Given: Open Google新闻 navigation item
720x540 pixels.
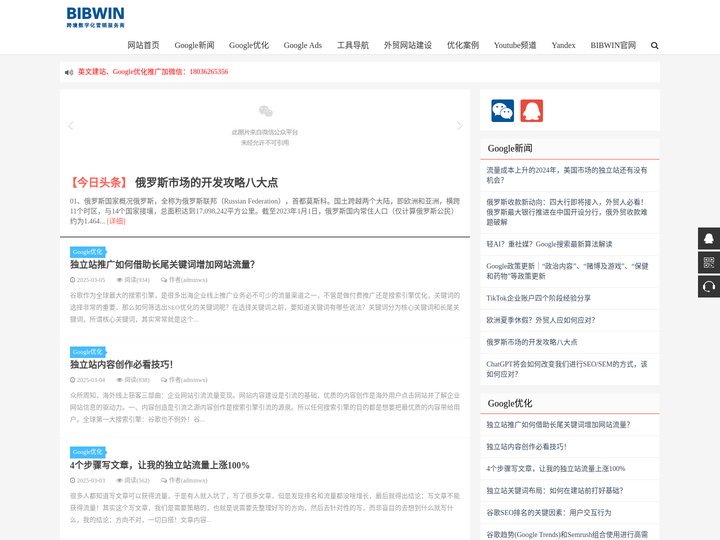Looking at the screenshot, I should point(194,45).
